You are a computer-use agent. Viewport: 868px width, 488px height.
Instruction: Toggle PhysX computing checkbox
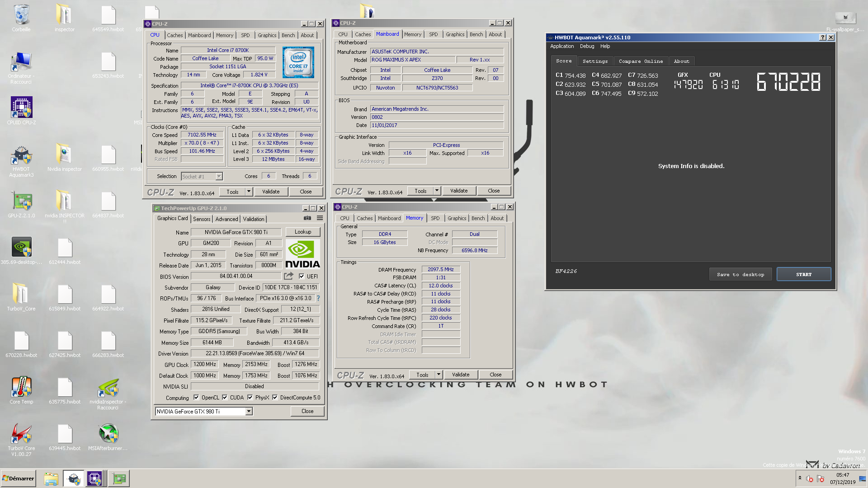250,398
